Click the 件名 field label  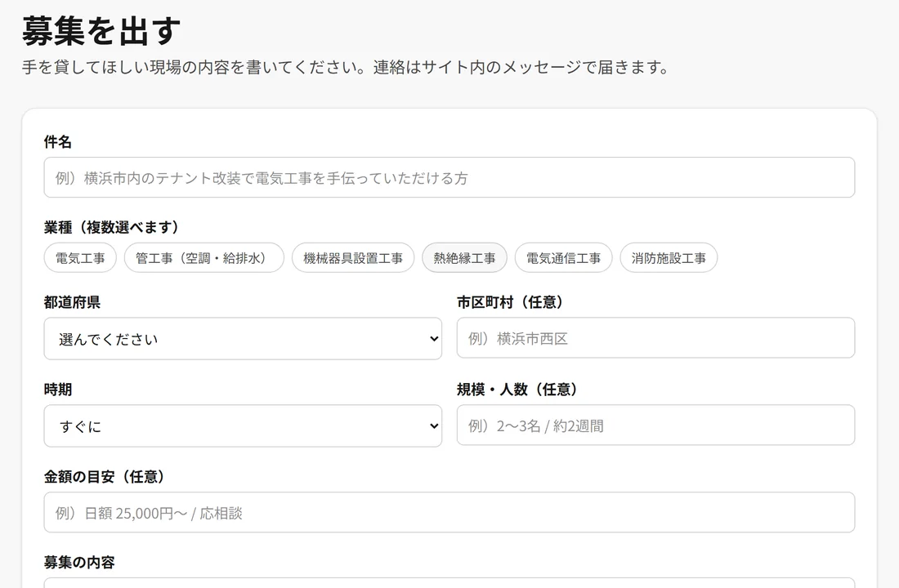pos(58,142)
